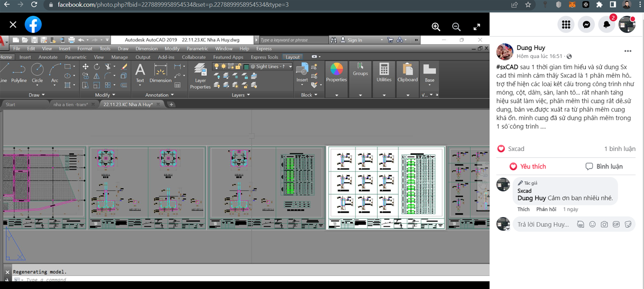Add a new drawing tab with plus

171,104
